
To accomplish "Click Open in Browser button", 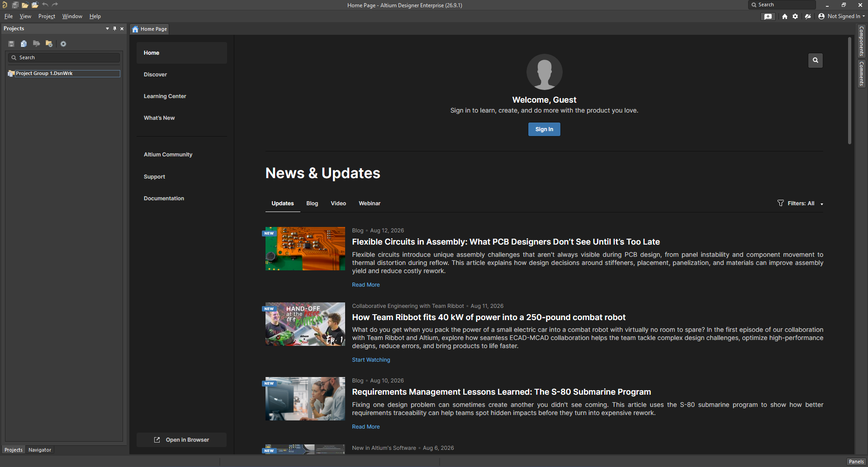I will click(182, 440).
